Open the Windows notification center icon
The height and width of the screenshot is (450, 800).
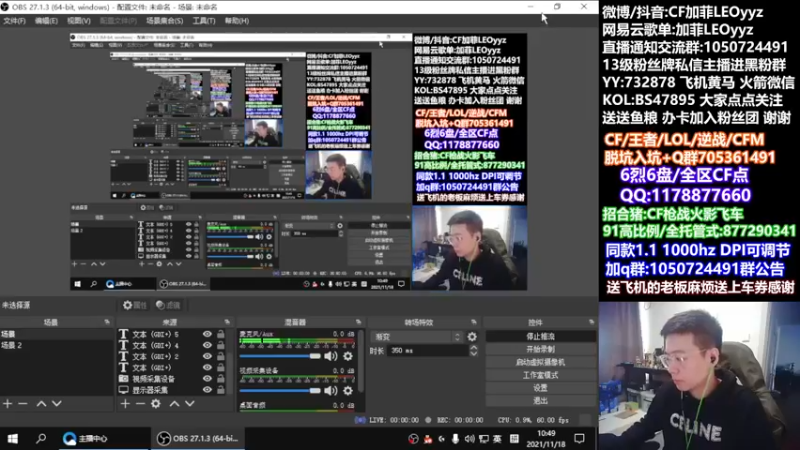coord(580,439)
